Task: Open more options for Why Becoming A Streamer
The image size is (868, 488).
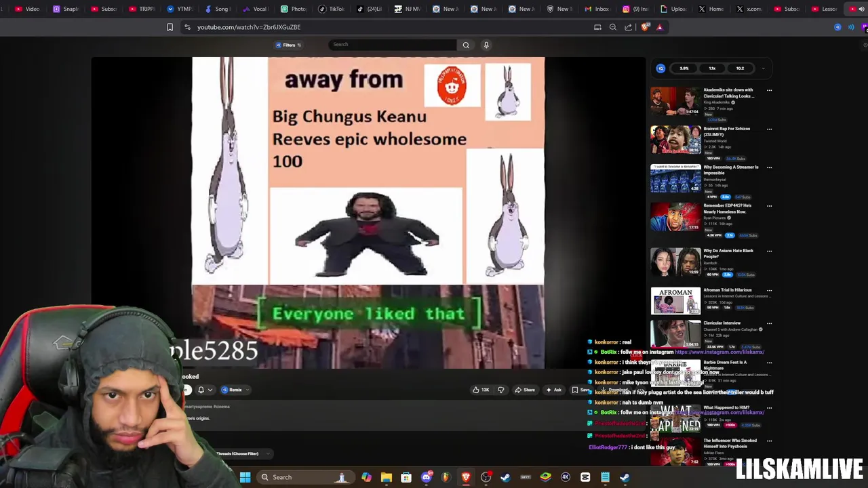Action: 769,167
